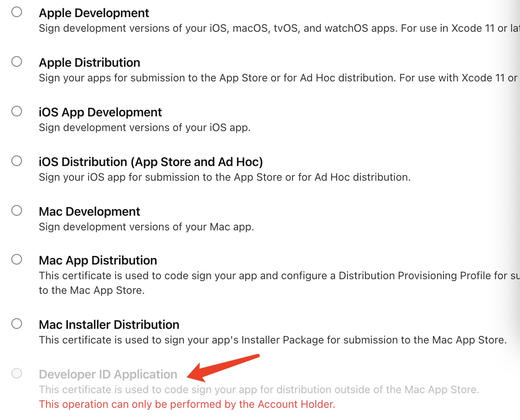The image size is (520, 420).
Task: Click the Apple Distribution heading
Action: pos(90,63)
